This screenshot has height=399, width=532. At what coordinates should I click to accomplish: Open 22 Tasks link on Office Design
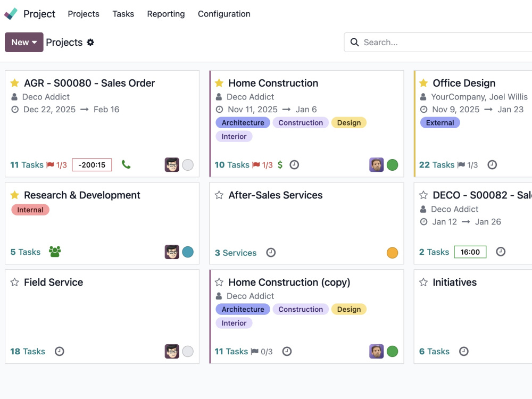tap(437, 165)
